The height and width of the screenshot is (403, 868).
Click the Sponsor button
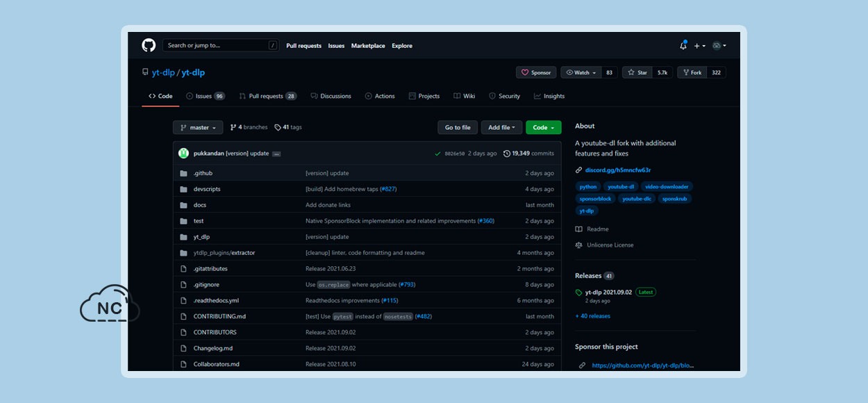click(x=536, y=72)
